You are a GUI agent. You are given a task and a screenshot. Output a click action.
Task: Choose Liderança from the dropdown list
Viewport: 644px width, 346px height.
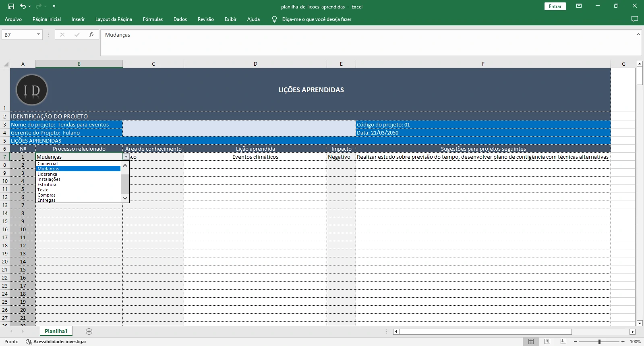[47, 174]
